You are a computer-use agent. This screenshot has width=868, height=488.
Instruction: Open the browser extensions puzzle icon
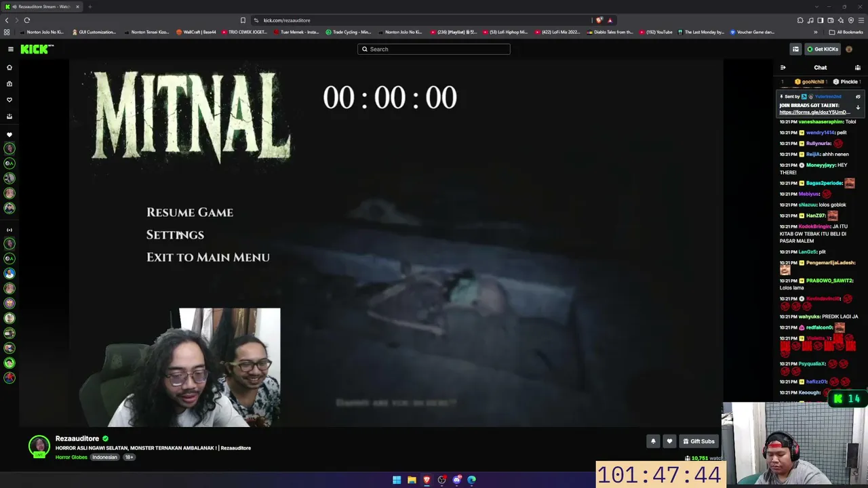pyautogui.click(x=800, y=20)
